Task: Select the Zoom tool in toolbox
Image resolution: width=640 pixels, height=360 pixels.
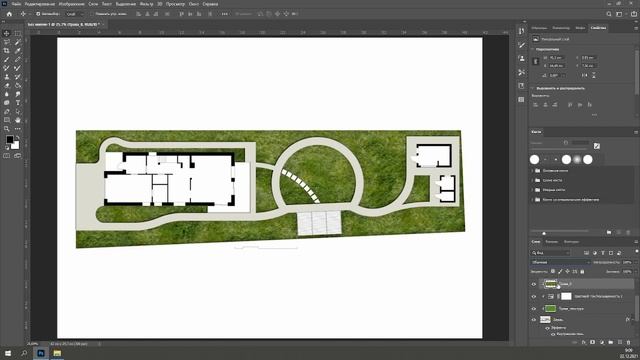Action: point(7,129)
